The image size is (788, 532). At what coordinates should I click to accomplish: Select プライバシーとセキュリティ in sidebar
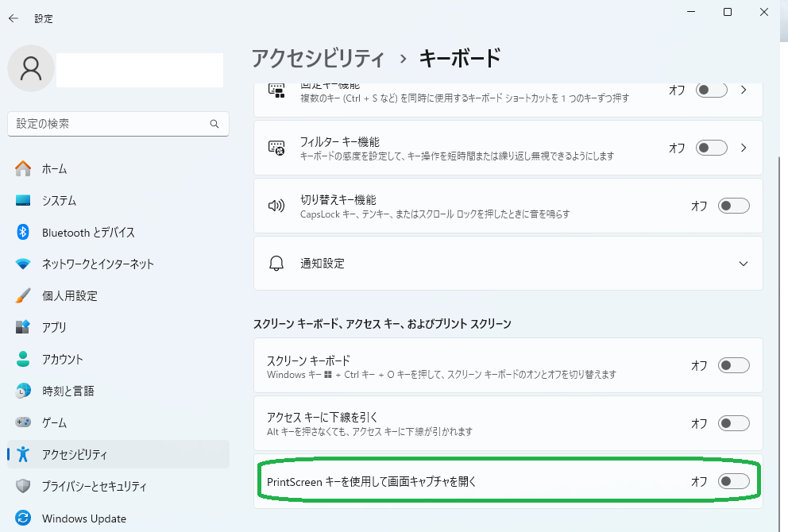click(94, 486)
